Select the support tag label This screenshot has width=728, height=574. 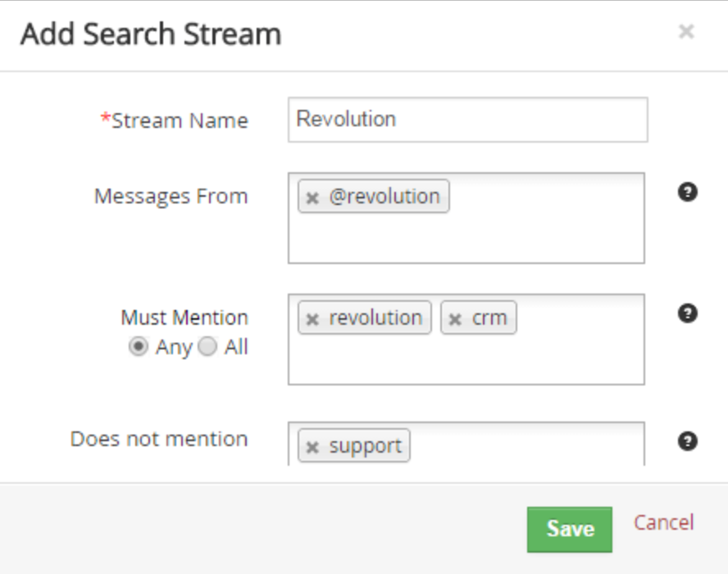[365, 446]
